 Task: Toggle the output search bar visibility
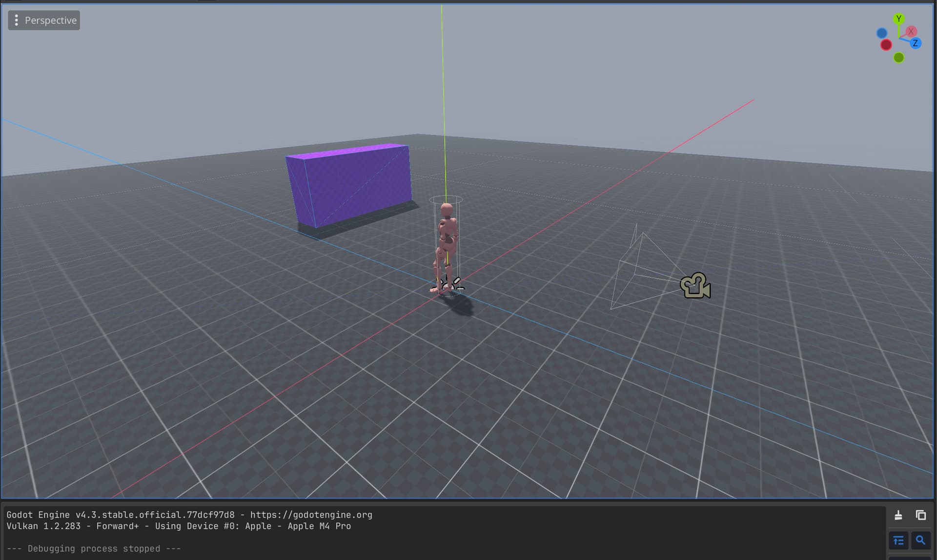(920, 540)
